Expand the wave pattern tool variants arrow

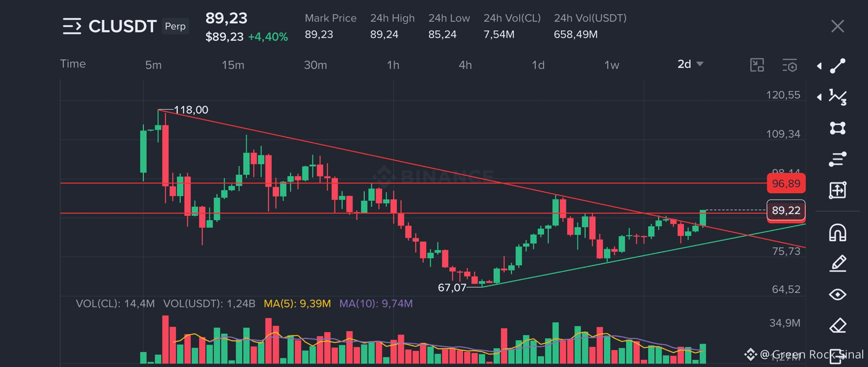[819, 97]
